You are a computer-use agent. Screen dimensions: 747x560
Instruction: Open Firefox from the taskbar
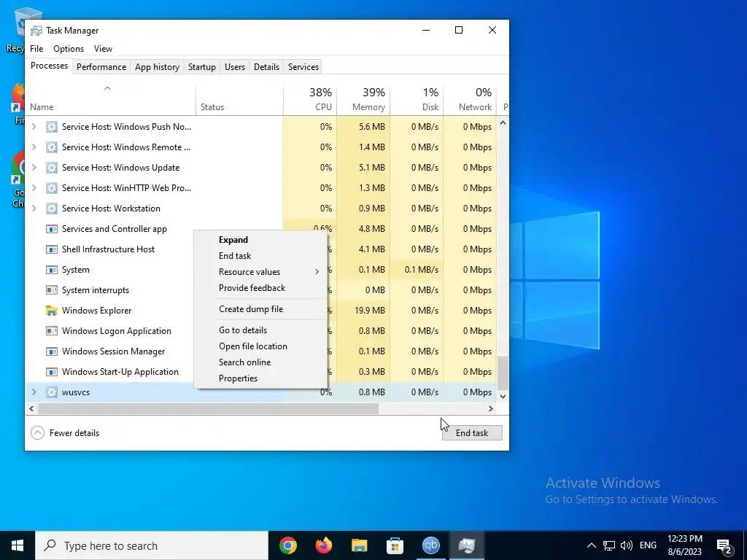pyautogui.click(x=324, y=545)
